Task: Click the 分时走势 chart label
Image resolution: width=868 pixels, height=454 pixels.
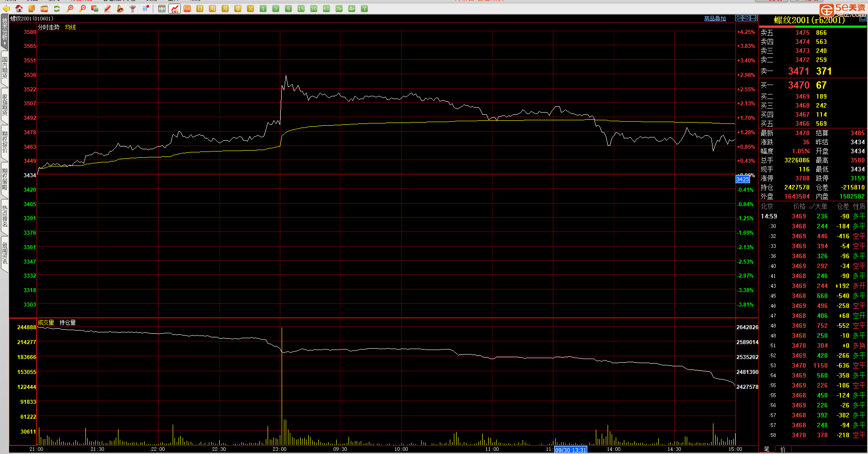Action: point(49,27)
